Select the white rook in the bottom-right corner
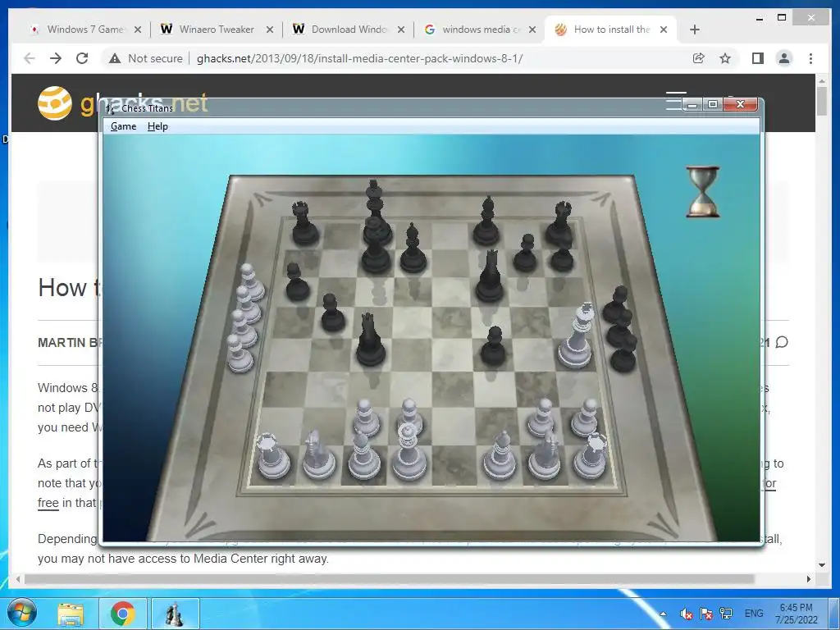840x630 pixels. 591,456
